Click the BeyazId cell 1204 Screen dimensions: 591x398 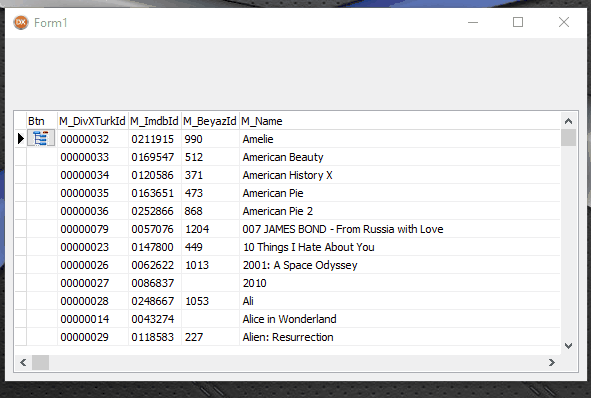[x=210, y=229]
